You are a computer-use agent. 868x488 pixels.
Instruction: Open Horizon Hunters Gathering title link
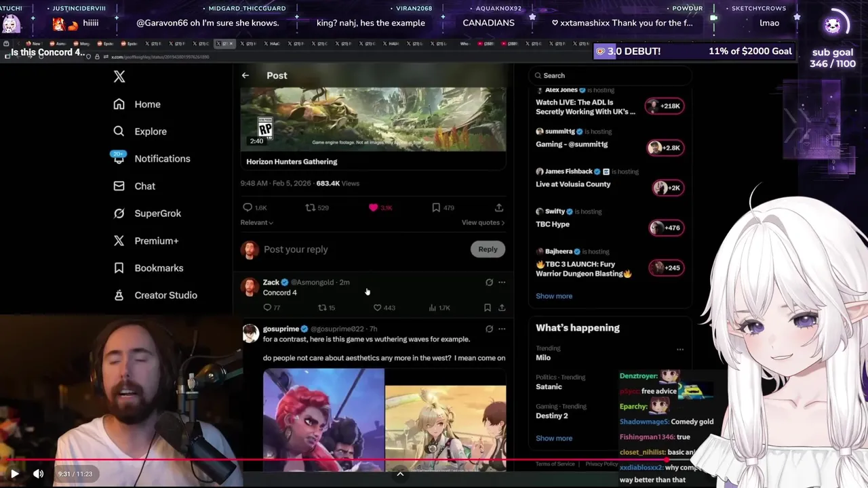(292, 161)
